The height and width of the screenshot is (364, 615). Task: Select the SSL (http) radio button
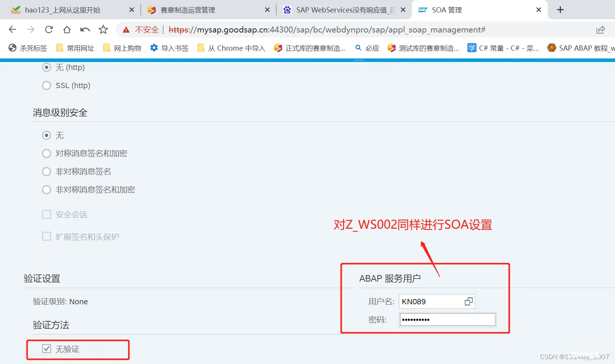47,85
